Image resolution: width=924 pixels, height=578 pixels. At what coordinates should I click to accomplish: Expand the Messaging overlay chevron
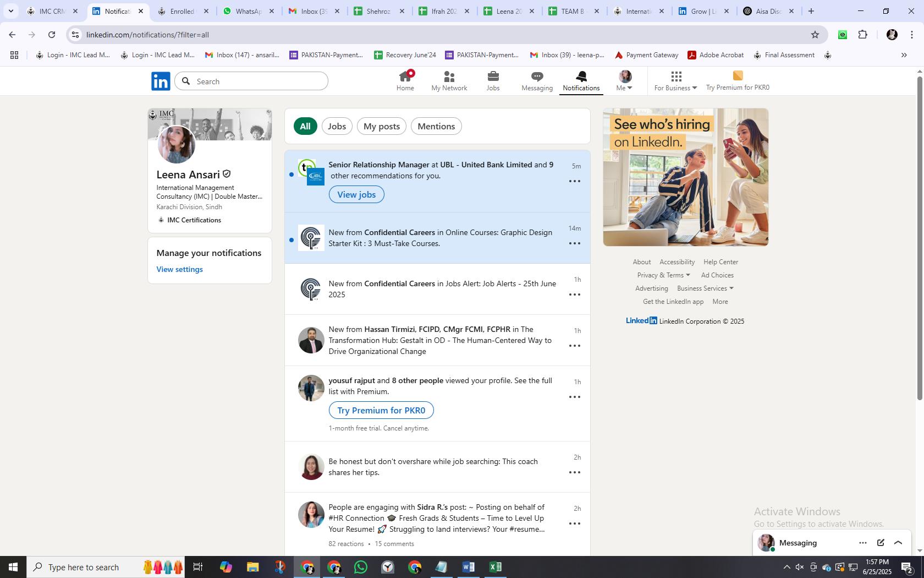(898, 543)
